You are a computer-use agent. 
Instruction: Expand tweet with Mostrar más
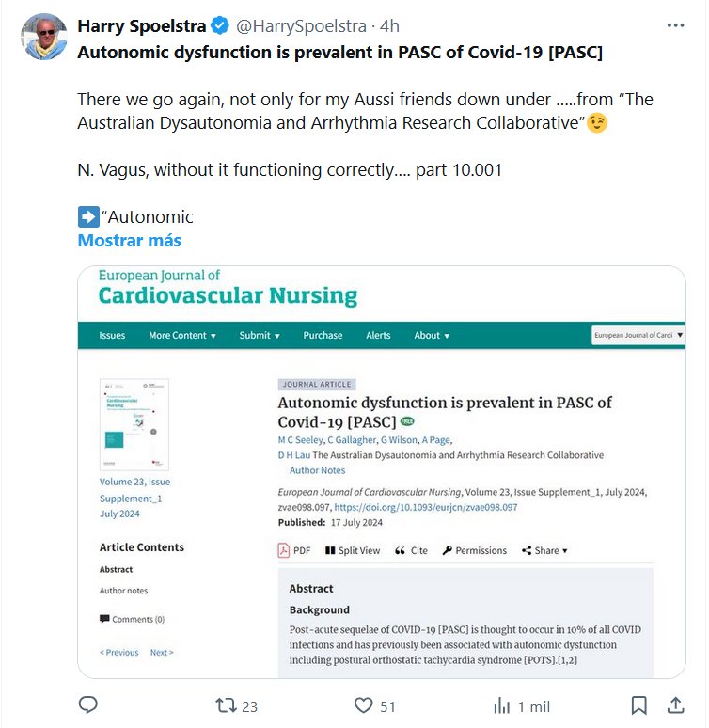129,240
